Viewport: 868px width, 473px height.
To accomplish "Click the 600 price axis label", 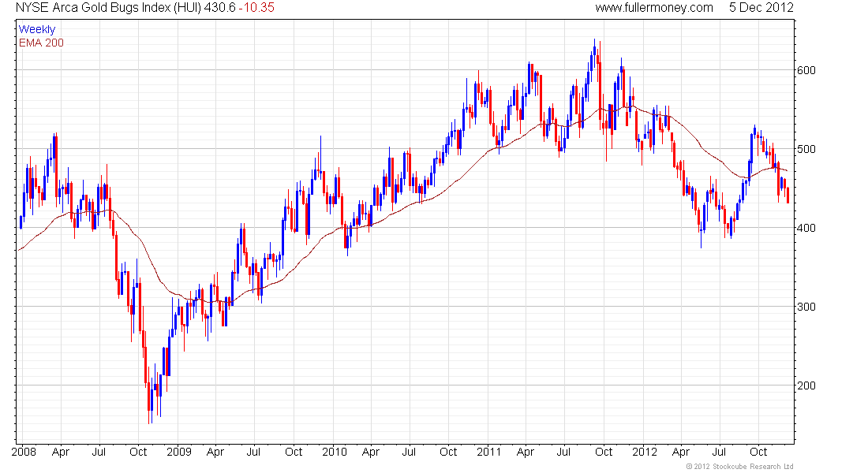I will coord(806,70).
